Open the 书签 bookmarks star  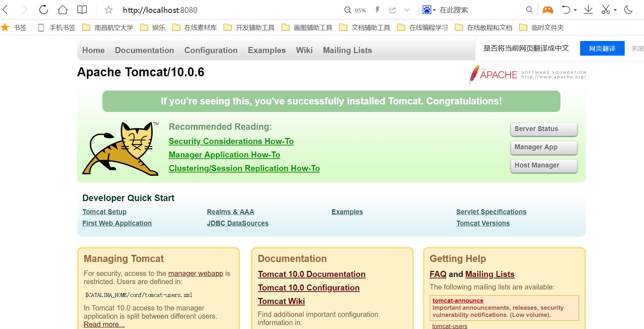(14, 27)
